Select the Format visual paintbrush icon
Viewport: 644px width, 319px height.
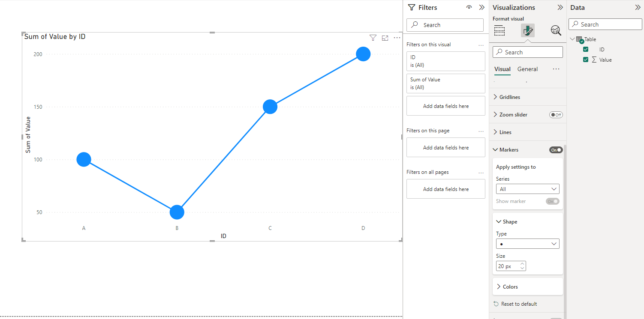tap(528, 30)
